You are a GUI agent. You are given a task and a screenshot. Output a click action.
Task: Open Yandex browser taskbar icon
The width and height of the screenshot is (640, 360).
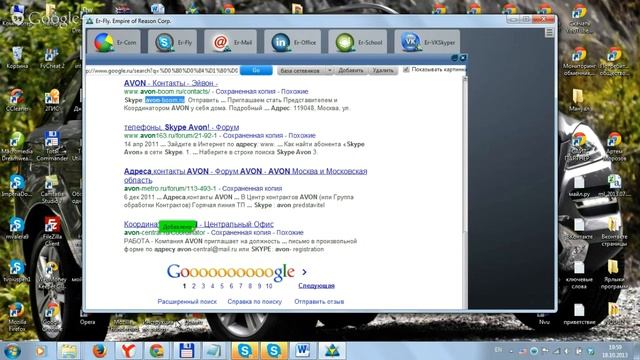128,351
